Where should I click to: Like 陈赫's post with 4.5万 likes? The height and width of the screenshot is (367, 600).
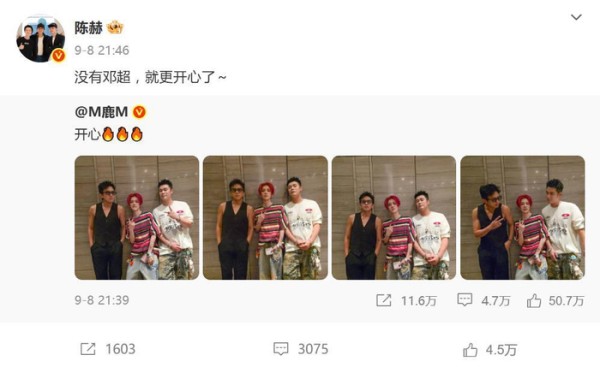click(x=490, y=350)
